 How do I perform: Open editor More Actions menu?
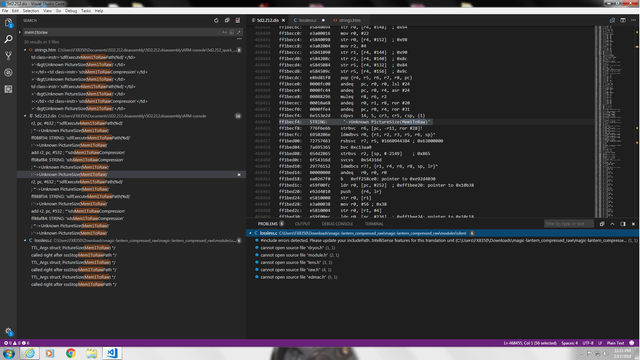pyautogui.click(x=633, y=20)
